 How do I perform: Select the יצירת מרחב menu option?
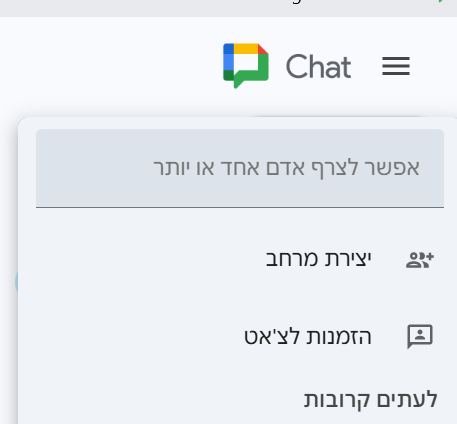(x=240, y=259)
